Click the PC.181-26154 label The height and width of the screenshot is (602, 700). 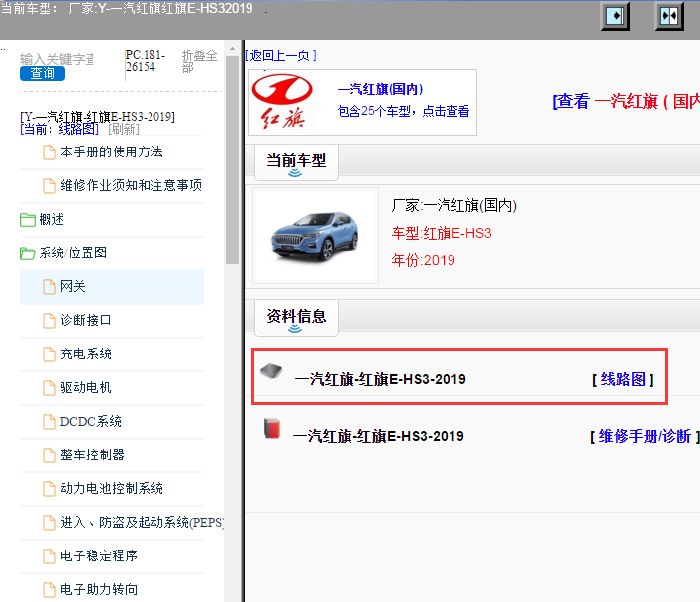pos(146,61)
